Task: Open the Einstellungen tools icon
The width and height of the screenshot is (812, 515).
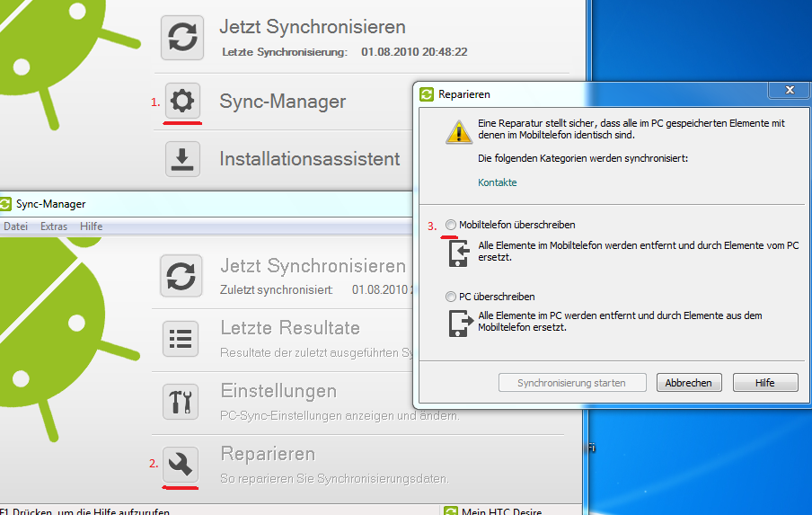Action: [181, 402]
